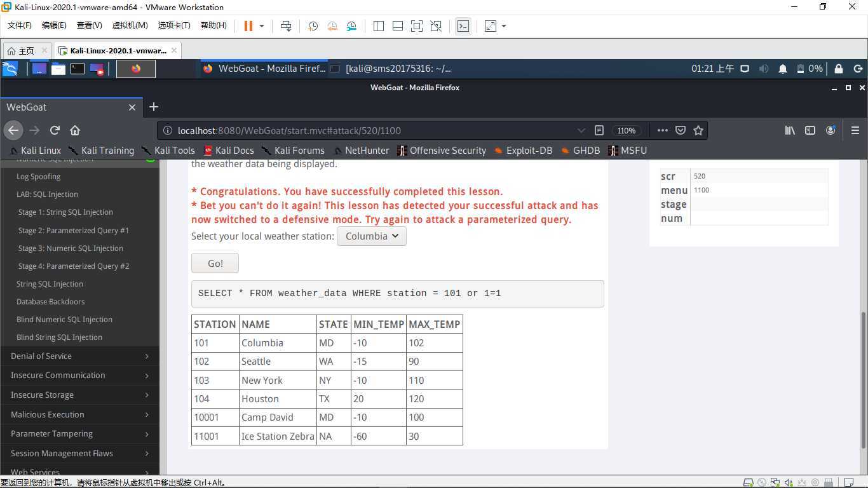Open the 选项卡(T) menu

click(174, 25)
